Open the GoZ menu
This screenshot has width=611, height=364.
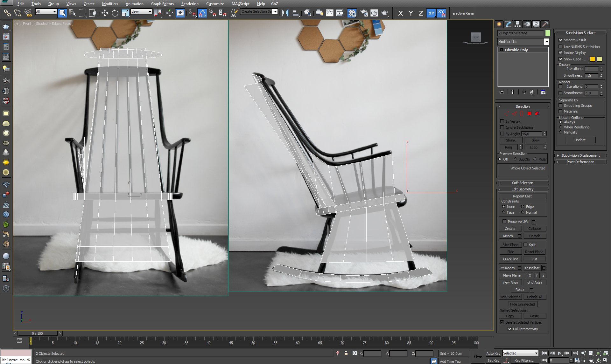(274, 4)
